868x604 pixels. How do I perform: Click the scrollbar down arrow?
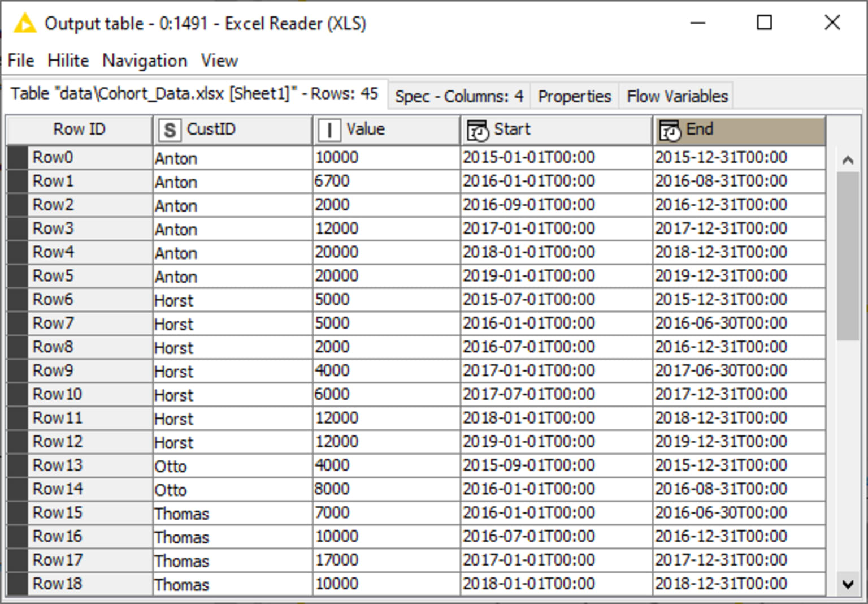pyautogui.click(x=848, y=584)
